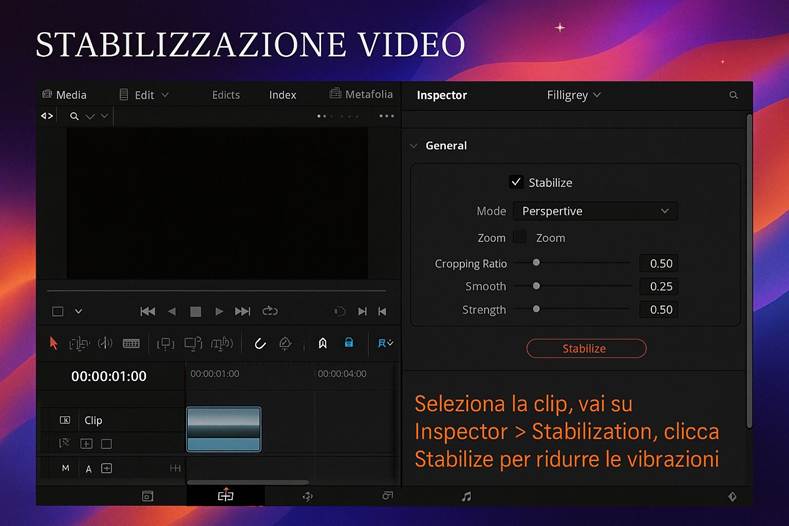Collapse the General section
This screenshot has width=789, height=526.
[414, 146]
